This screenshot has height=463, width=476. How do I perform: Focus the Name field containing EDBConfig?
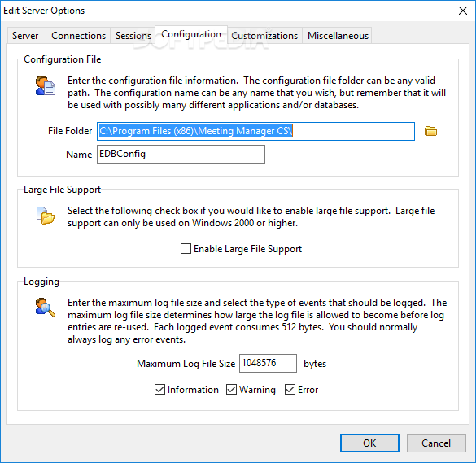(181, 155)
